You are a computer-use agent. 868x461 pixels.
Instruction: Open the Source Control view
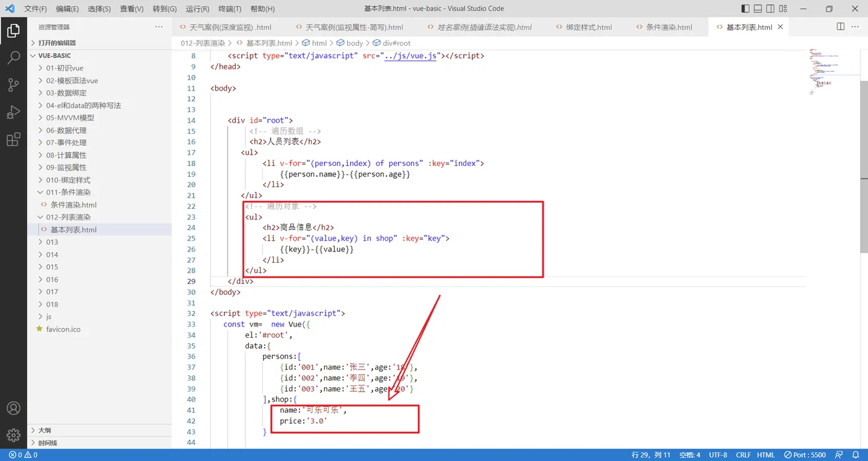[13, 86]
